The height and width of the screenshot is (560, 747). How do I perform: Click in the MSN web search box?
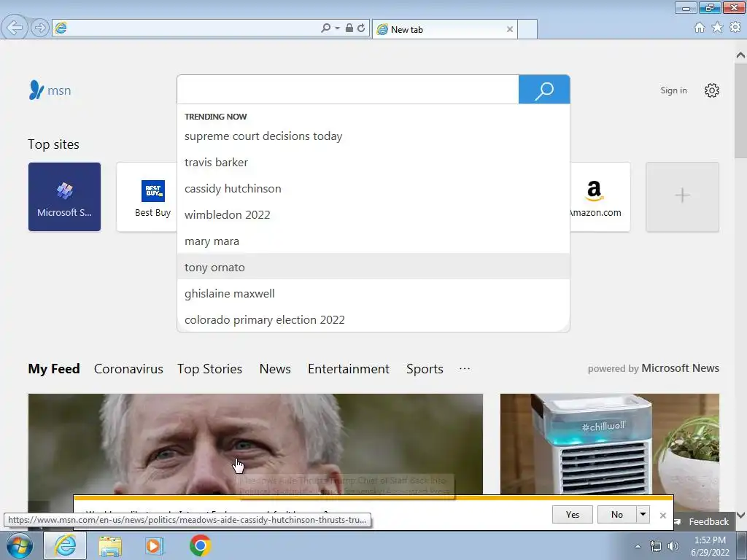pos(348,90)
